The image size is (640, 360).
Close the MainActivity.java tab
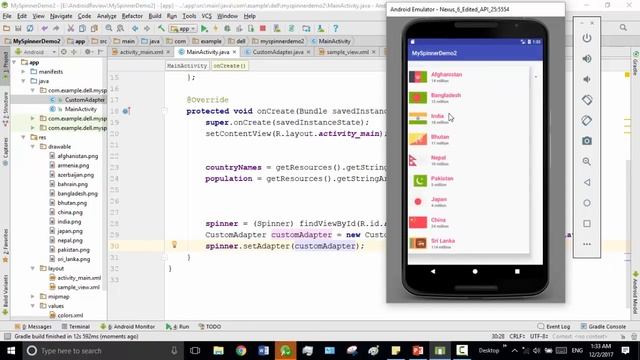click(234, 52)
